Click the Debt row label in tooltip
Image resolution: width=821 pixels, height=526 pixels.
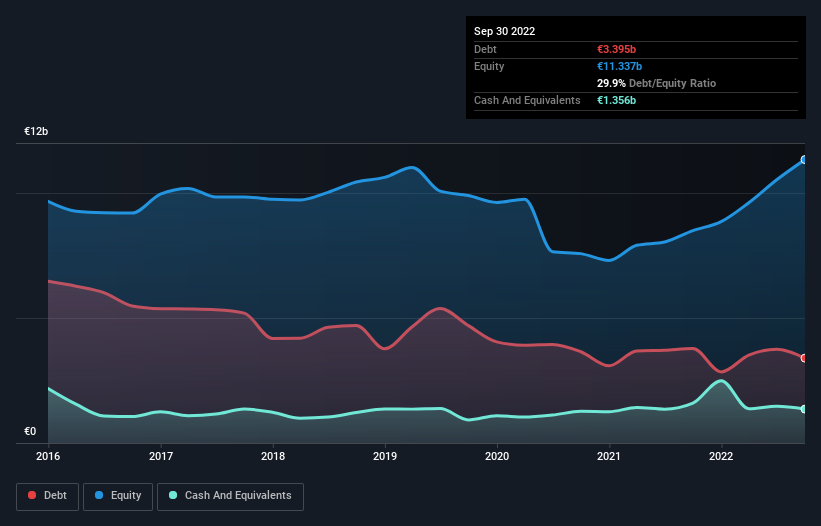485,49
